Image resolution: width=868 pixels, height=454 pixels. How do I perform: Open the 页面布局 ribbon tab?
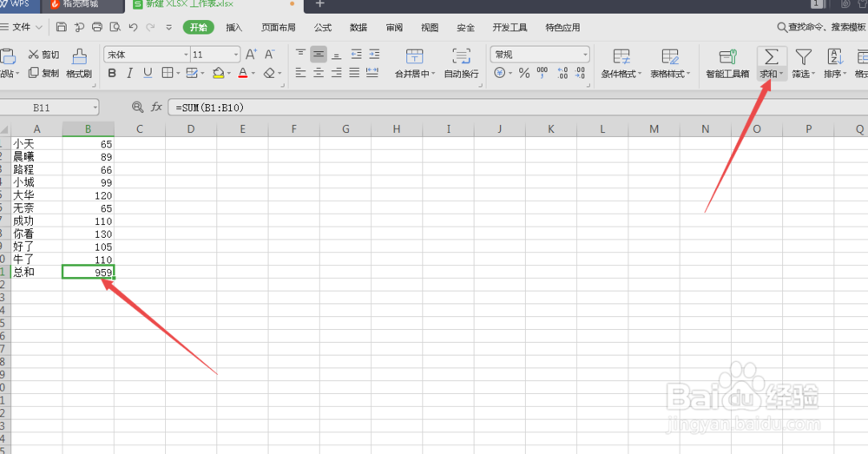coord(279,27)
